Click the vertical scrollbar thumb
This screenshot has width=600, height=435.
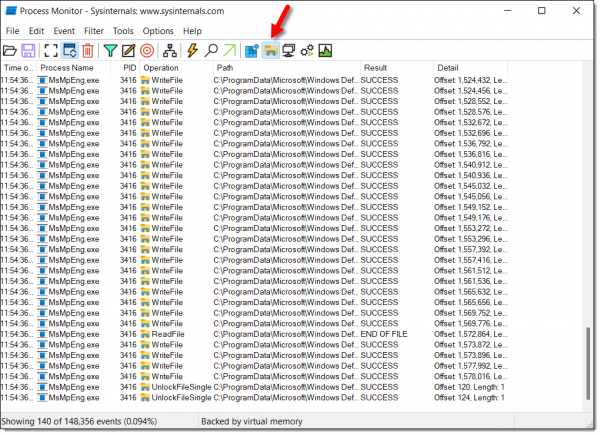(x=589, y=363)
